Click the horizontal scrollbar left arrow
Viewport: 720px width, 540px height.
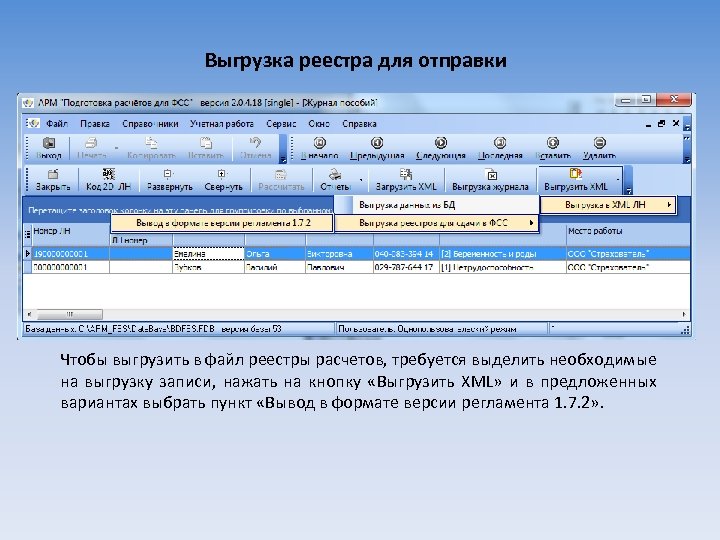[x=29, y=315]
